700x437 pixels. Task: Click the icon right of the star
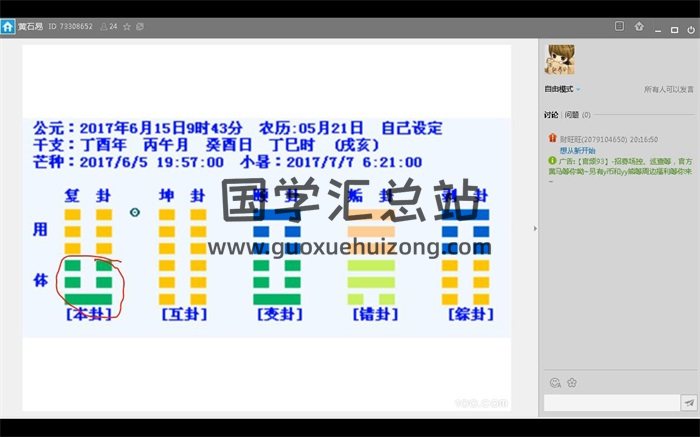[x=139, y=26]
